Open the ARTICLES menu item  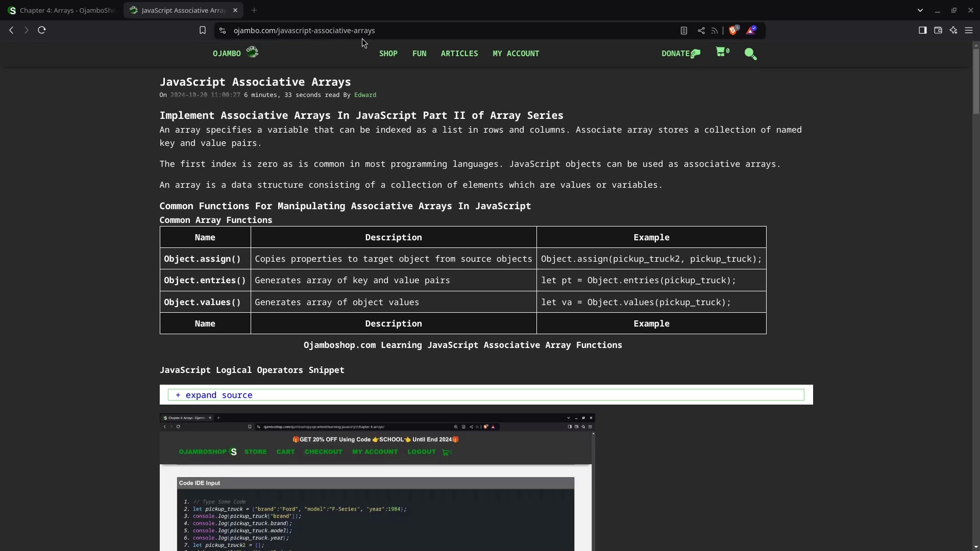(x=459, y=53)
